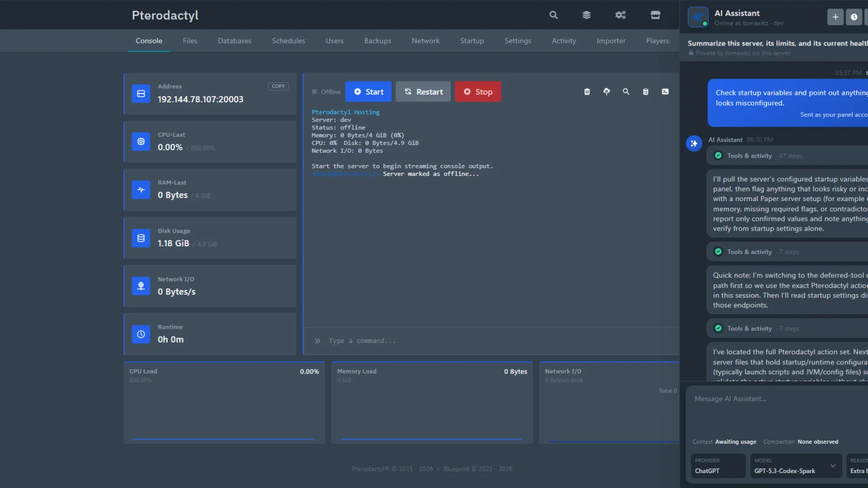The width and height of the screenshot is (868, 488).
Task: Open the store icon in the top bar
Action: click(655, 15)
